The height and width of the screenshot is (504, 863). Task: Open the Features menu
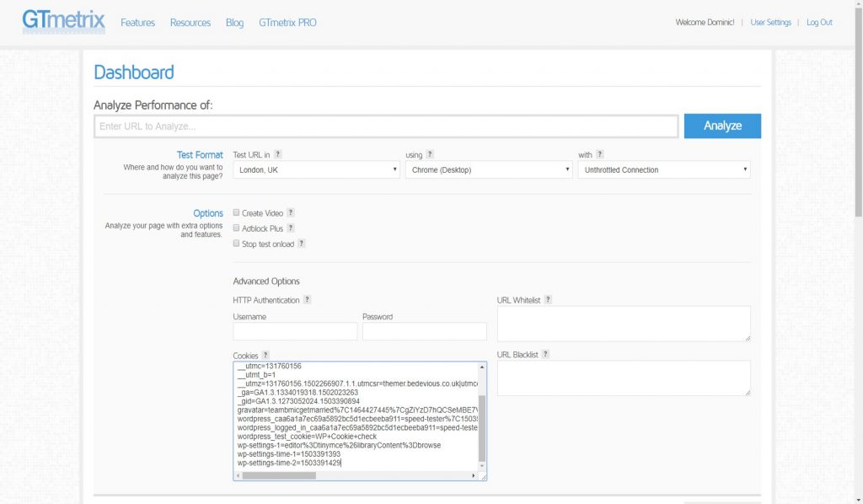pos(137,23)
